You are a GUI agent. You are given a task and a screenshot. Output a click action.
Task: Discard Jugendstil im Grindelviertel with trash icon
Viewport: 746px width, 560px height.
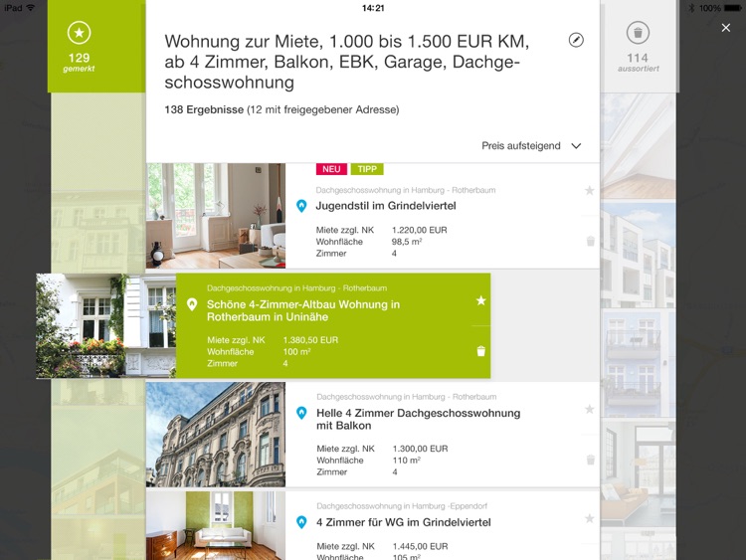(x=591, y=242)
